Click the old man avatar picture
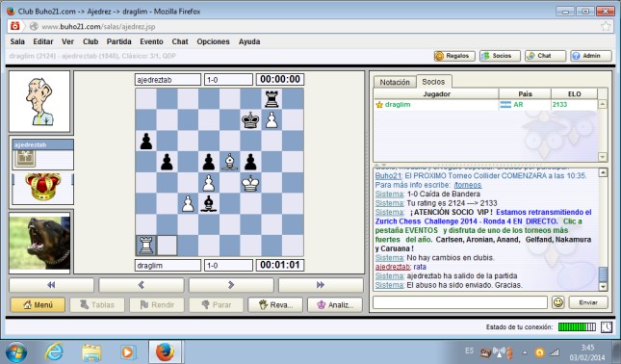 click(39, 102)
